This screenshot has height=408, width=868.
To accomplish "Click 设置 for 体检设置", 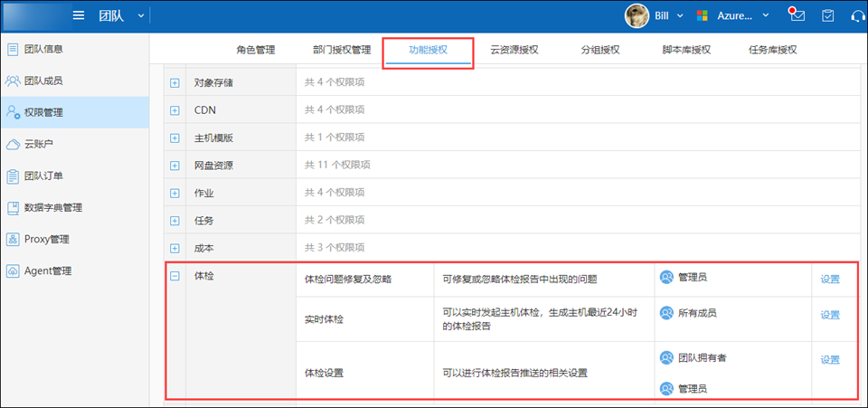I will [830, 360].
